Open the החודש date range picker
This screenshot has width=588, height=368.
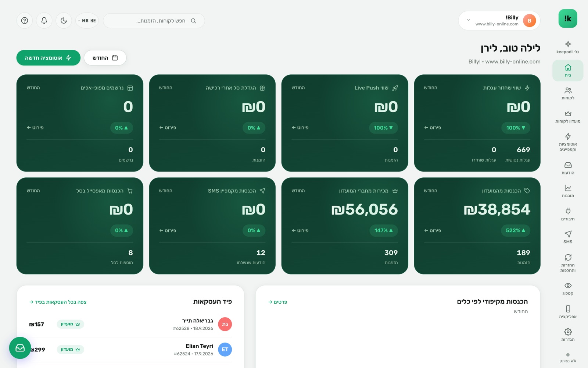(105, 58)
